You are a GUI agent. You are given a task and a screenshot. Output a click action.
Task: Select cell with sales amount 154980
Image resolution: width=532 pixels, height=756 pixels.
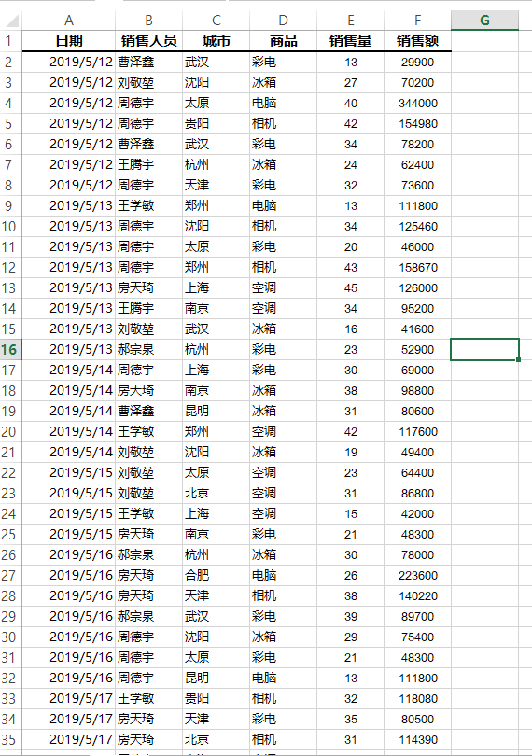tap(418, 124)
